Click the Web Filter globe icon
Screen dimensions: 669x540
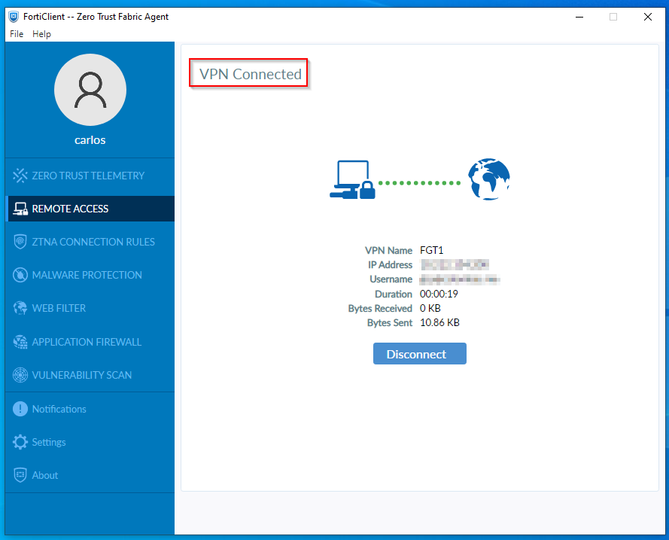click(x=20, y=308)
